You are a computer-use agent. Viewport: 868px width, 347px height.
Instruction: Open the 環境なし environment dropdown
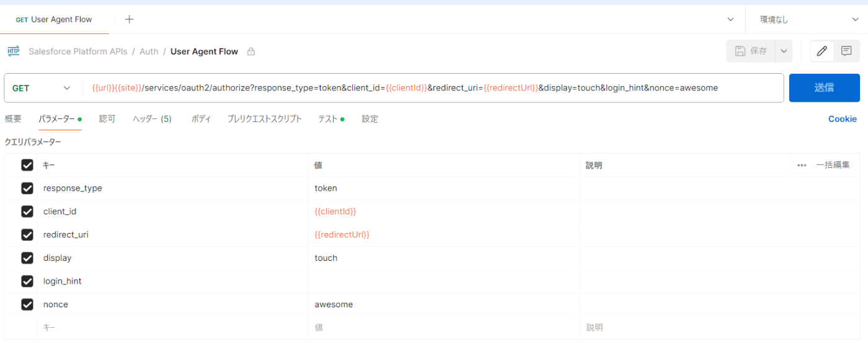(x=809, y=19)
